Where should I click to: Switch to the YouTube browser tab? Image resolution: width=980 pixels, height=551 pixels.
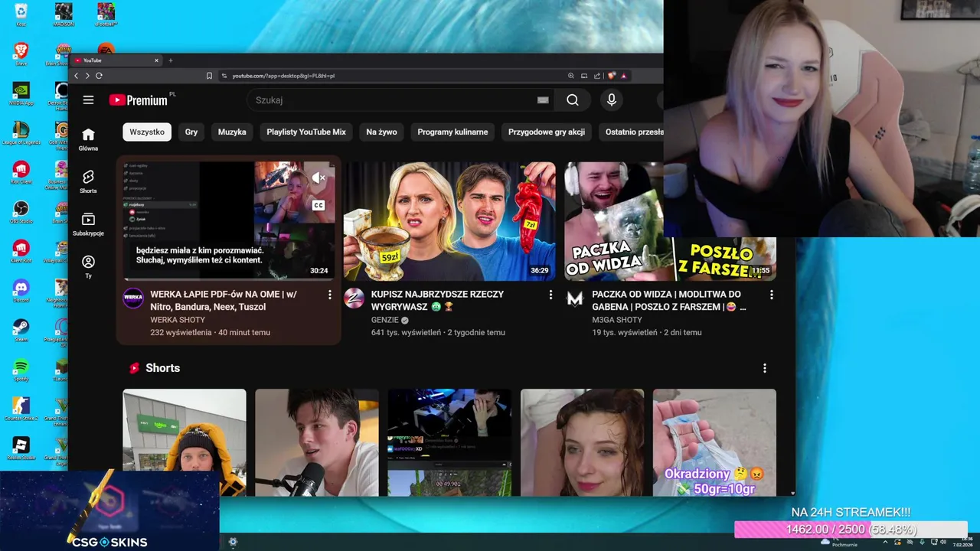click(115, 60)
